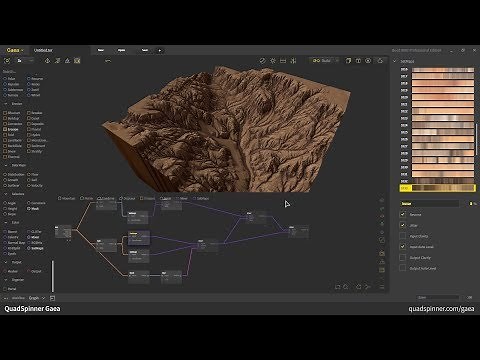This screenshot has width=480, height=360.
Task: Add a Combine node from graph quick bar
Action: click(x=106, y=198)
